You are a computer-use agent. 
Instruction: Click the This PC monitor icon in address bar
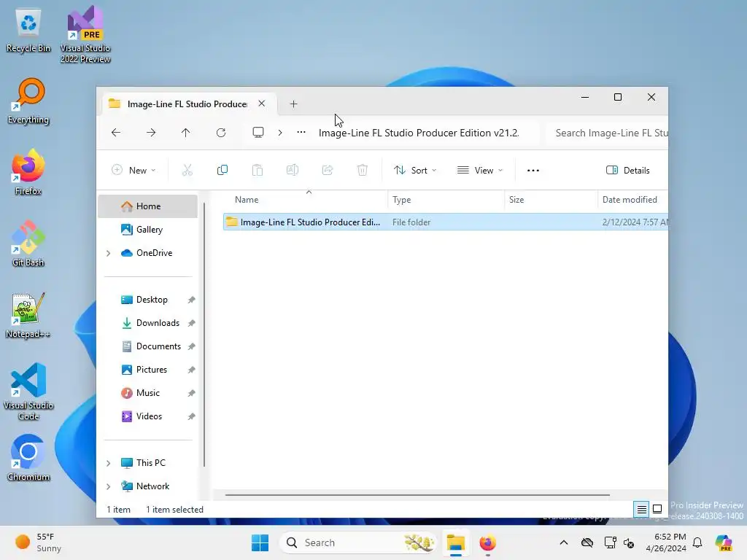(x=258, y=133)
